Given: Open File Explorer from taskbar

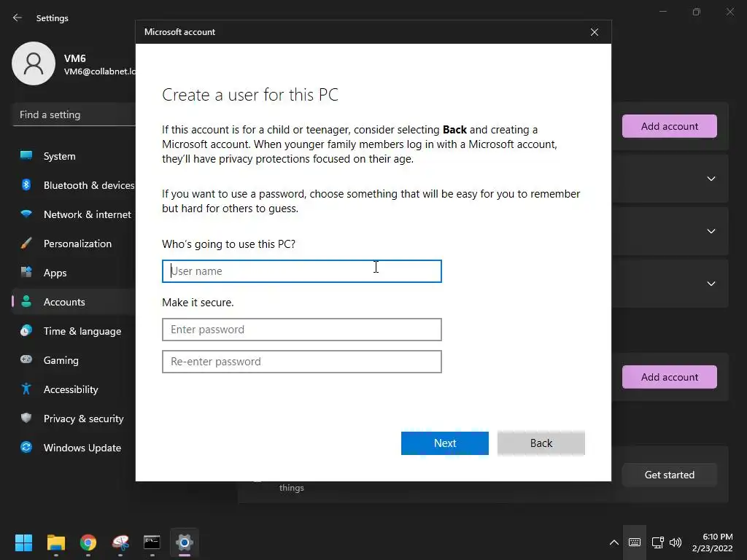Looking at the screenshot, I should [55, 542].
